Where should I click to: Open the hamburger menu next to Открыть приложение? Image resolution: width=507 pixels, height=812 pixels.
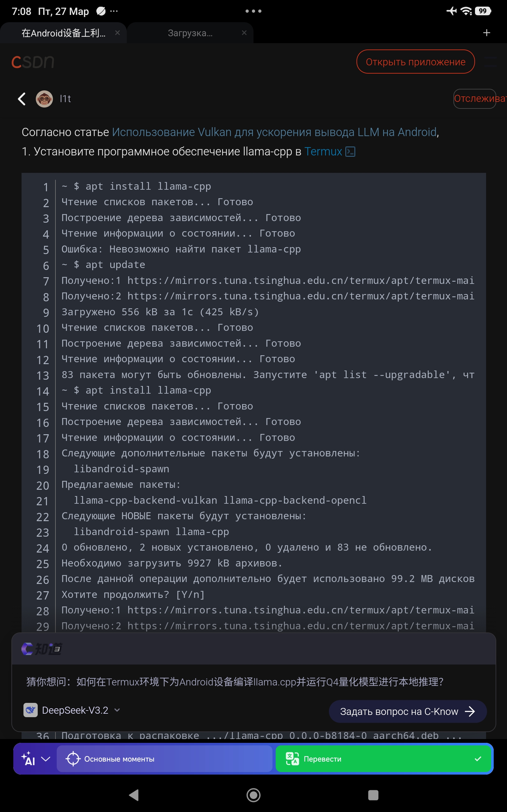pos(491,62)
